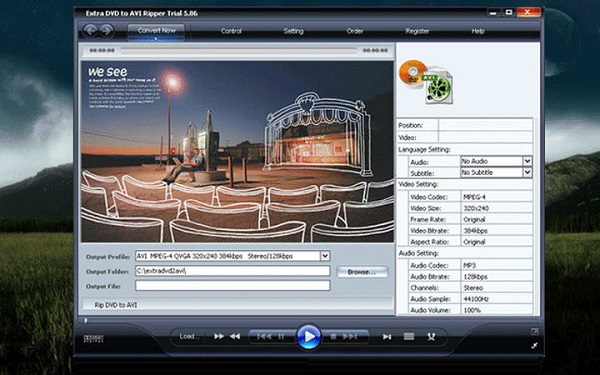The image size is (600, 375).
Task: Maximize the ripper window
Action: pyautogui.click(x=509, y=13)
